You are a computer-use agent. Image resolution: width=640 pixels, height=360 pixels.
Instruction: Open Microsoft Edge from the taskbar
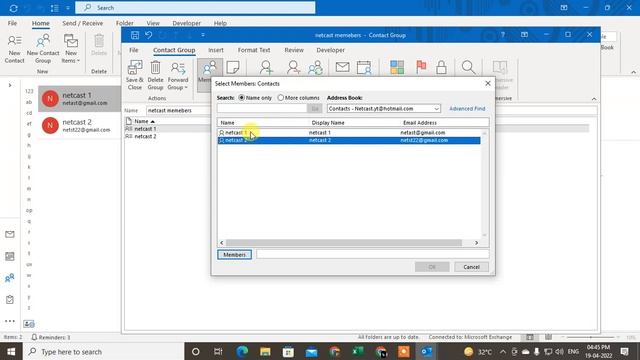[x=242, y=351]
